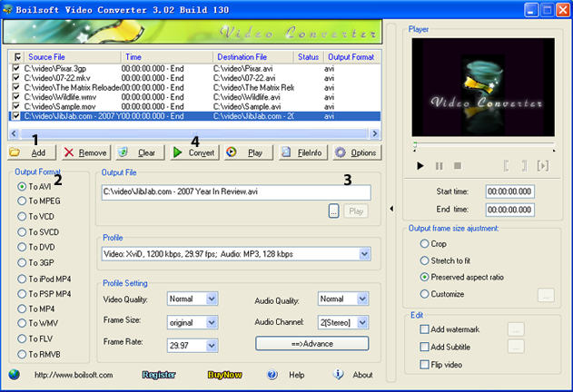Clear the file list

[x=140, y=152]
